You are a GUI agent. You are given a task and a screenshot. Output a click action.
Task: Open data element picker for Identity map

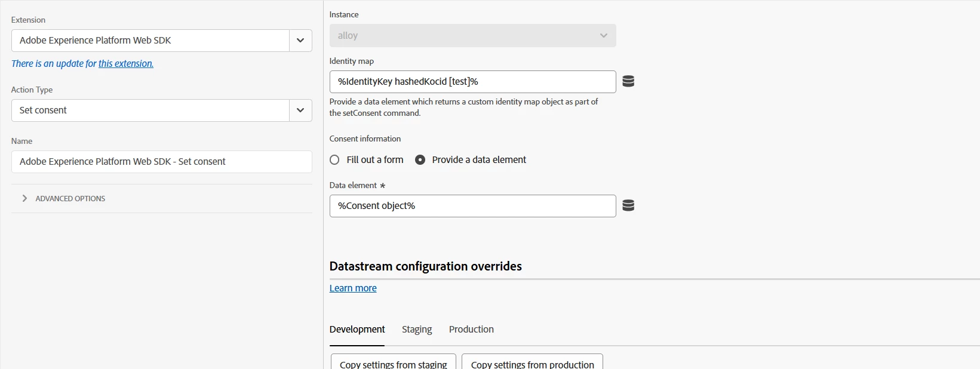click(628, 81)
